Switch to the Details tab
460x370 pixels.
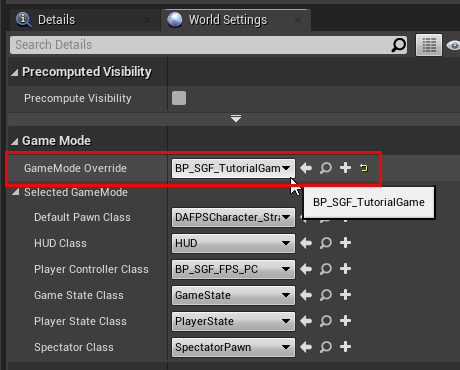(x=56, y=20)
